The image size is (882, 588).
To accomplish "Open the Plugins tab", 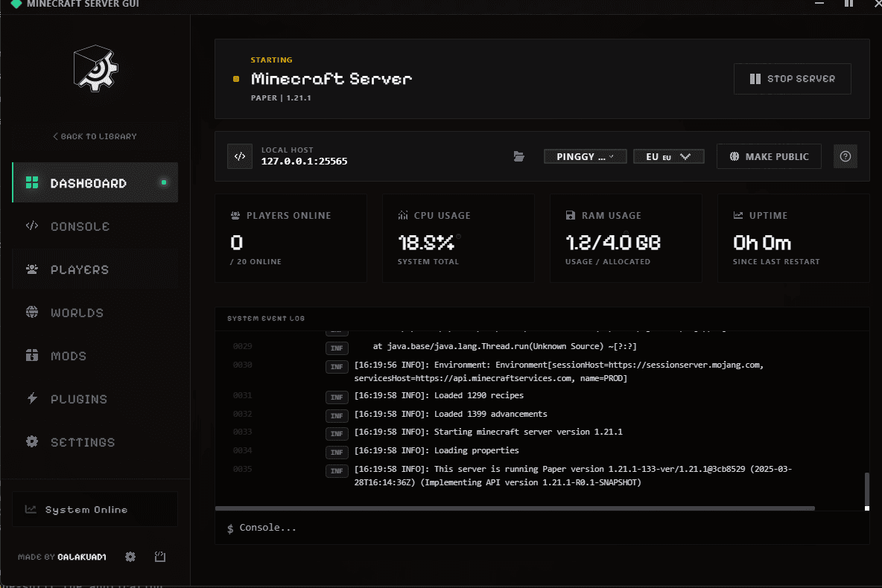I will tap(95, 399).
